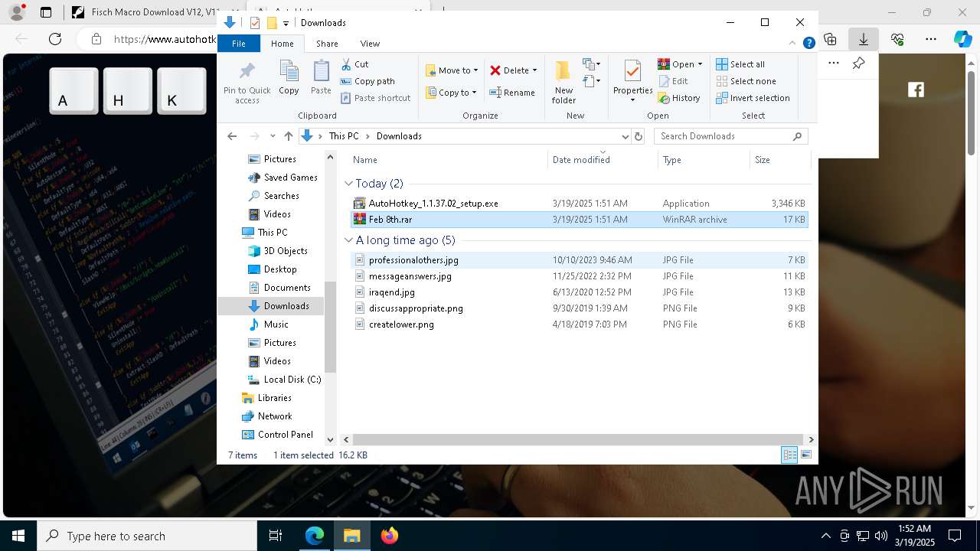Click the Search Downloads field
The height and width of the screenshot is (551, 980).
[x=730, y=136]
